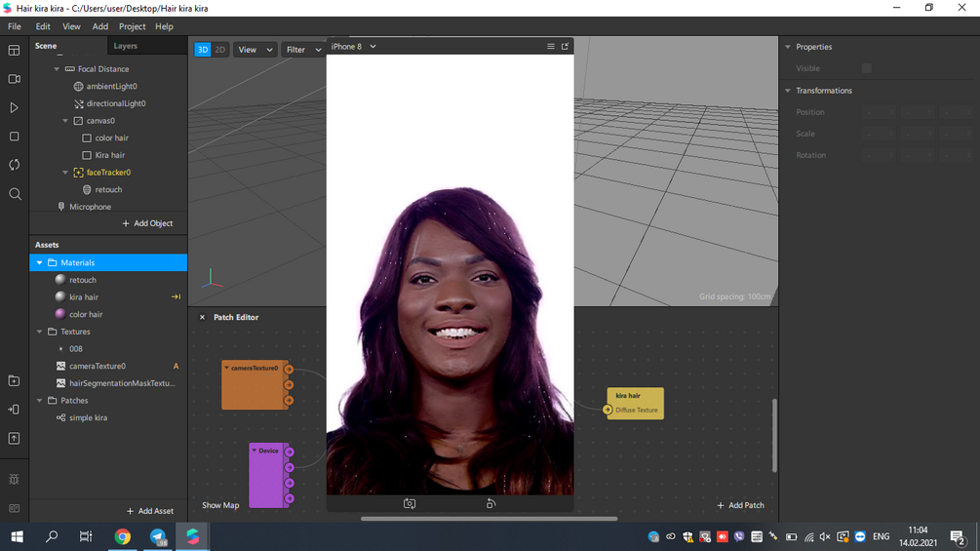The width and height of the screenshot is (980, 551).
Task: Collapse the Textures folder in Assets
Action: click(40, 332)
